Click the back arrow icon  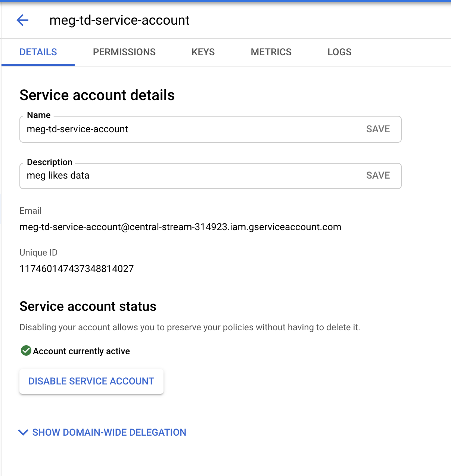pos(23,20)
